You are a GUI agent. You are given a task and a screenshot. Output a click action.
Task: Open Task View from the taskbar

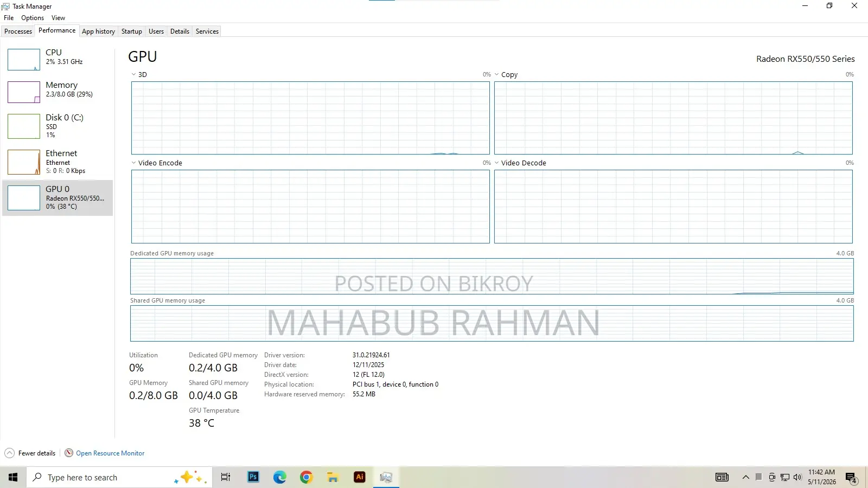point(226,477)
